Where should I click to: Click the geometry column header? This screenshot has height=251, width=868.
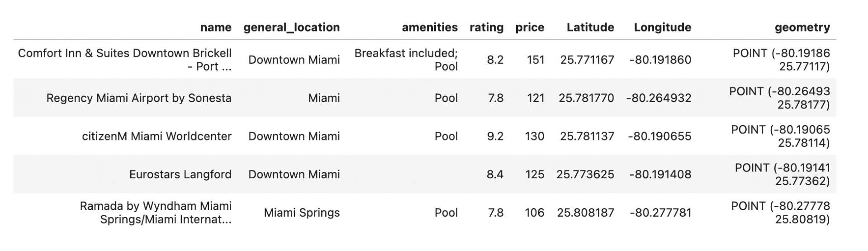802,28
